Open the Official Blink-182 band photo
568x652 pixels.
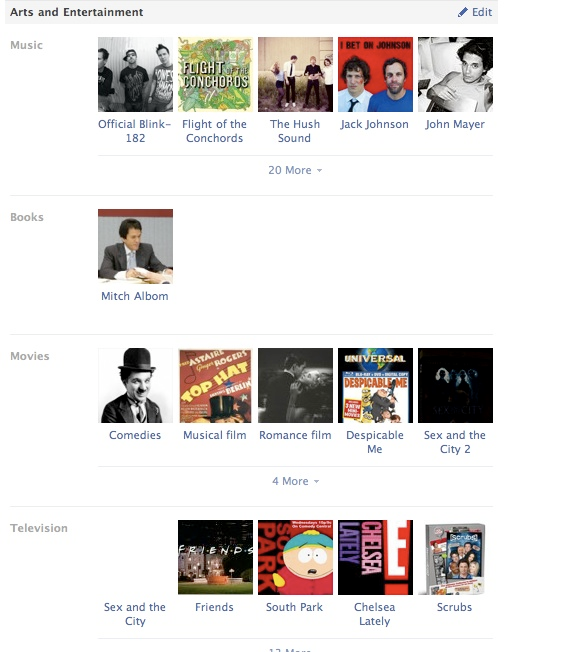(x=135, y=74)
